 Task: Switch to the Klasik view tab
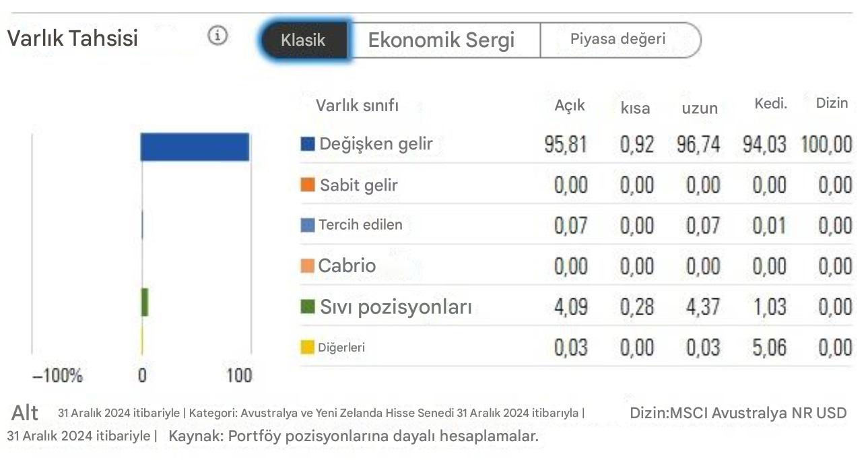point(303,40)
